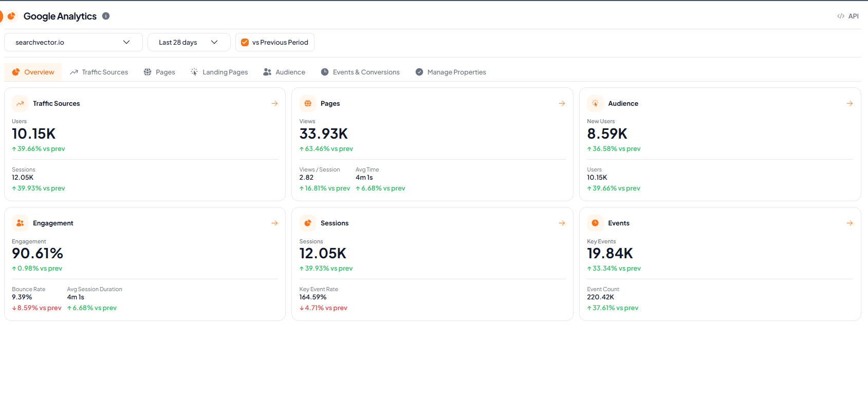
Task: Switch to Events & Conversions tab
Action: coord(360,72)
